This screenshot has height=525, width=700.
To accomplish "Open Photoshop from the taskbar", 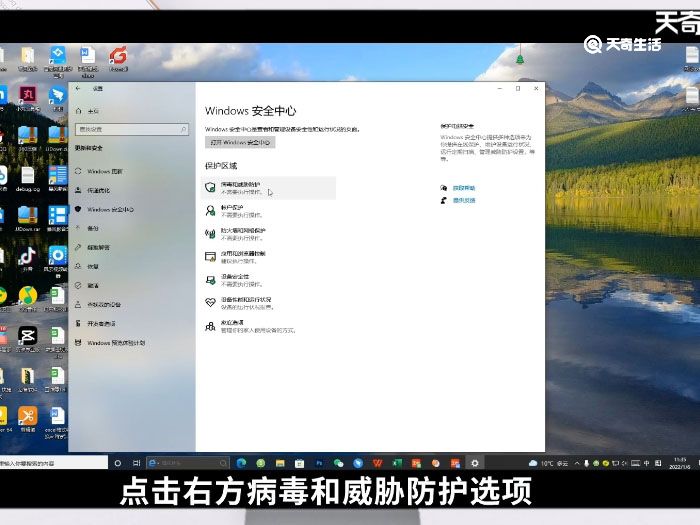I will (319, 463).
